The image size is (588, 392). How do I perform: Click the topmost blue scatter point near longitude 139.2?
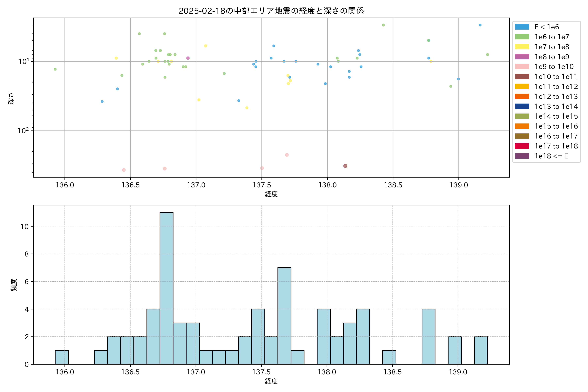pos(480,25)
